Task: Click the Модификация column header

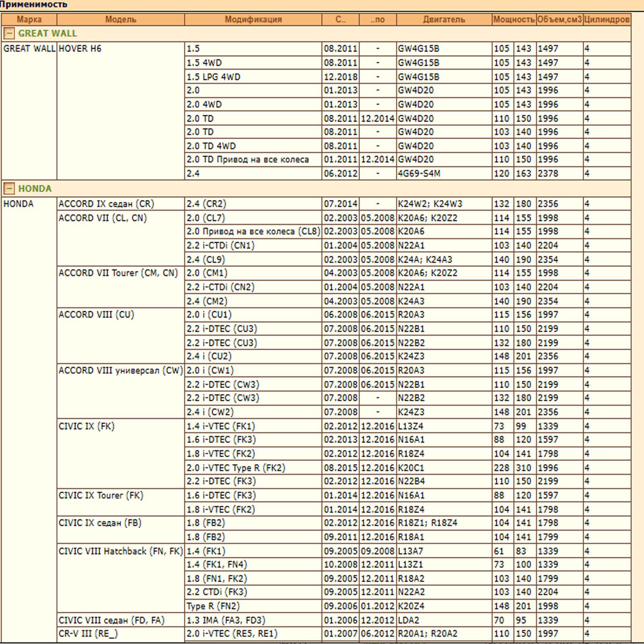Action: point(253,19)
